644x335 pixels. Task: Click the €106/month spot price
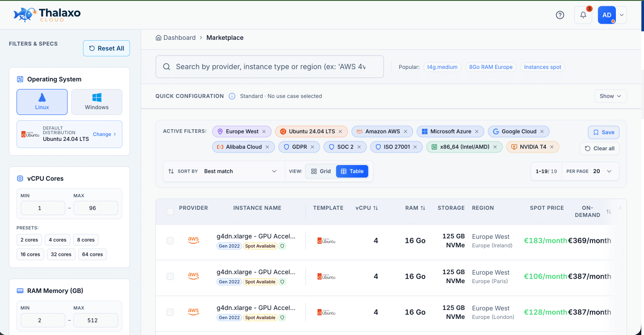click(x=545, y=276)
